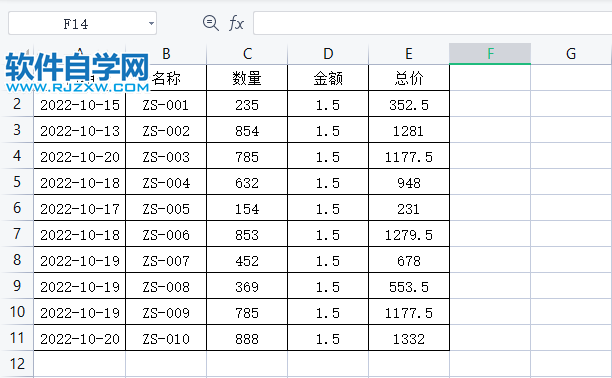Click cell containing ZS-004
Screen dimensions: 612x378
pos(166,182)
